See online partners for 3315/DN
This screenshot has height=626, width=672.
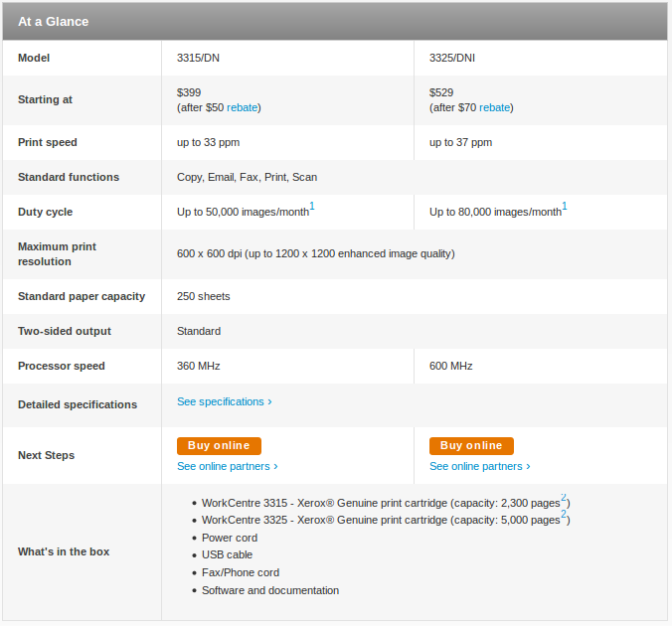pos(228,466)
